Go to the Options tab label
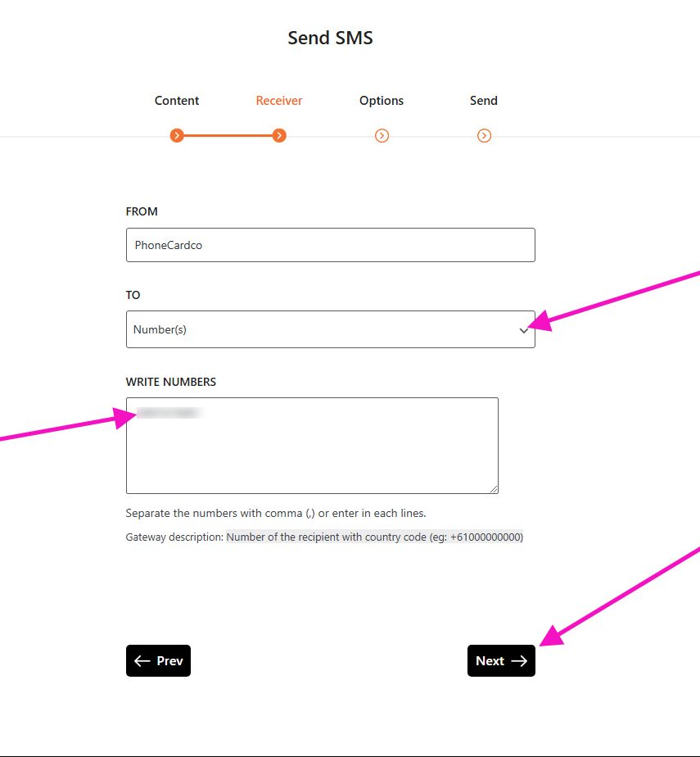The height and width of the screenshot is (757, 700). 382,101
